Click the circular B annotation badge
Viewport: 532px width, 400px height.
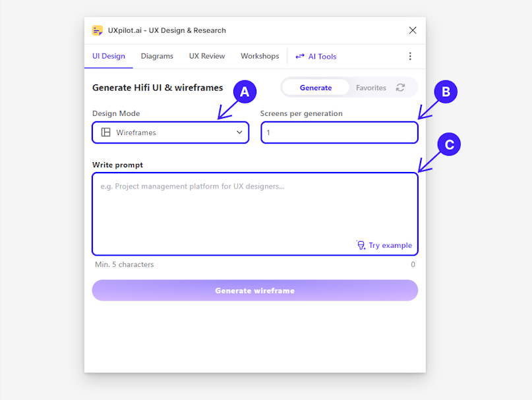[445, 92]
